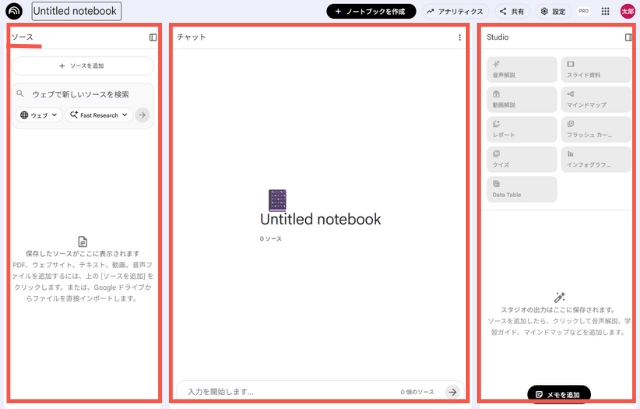Image resolution: width=640 pixels, height=409 pixels.
Task: Open the Data Table tile
Action: [x=520, y=189]
